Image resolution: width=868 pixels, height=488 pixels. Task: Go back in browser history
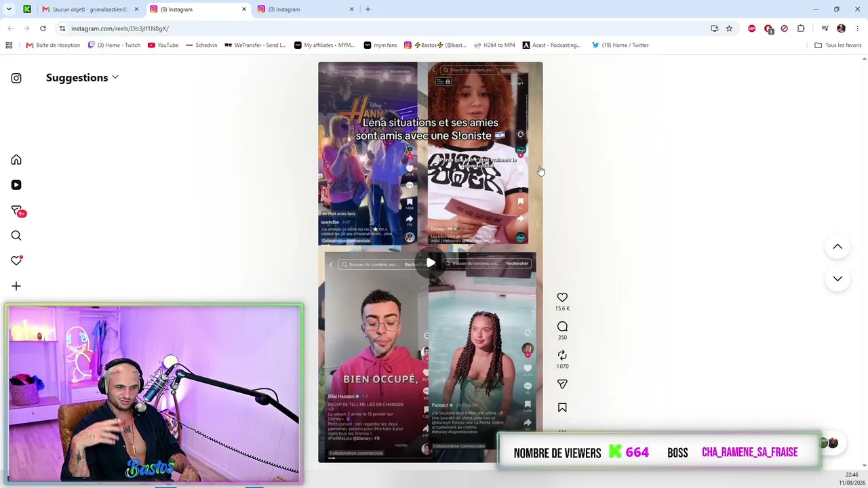click(10, 28)
